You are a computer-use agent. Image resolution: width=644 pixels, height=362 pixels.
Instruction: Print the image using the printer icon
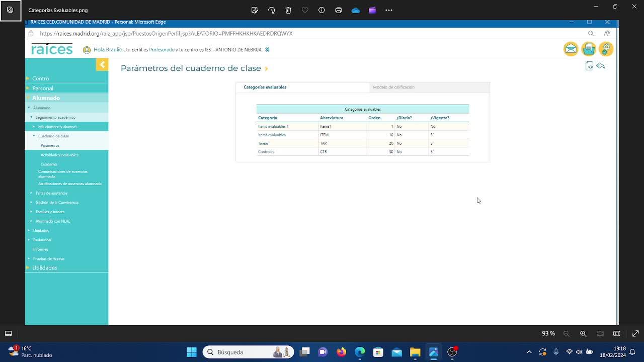[x=339, y=10]
